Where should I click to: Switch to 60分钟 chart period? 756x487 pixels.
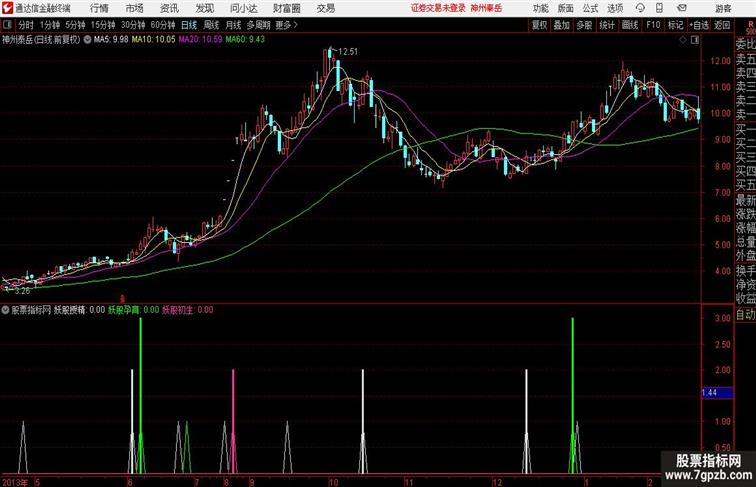click(x=162, y=25)
